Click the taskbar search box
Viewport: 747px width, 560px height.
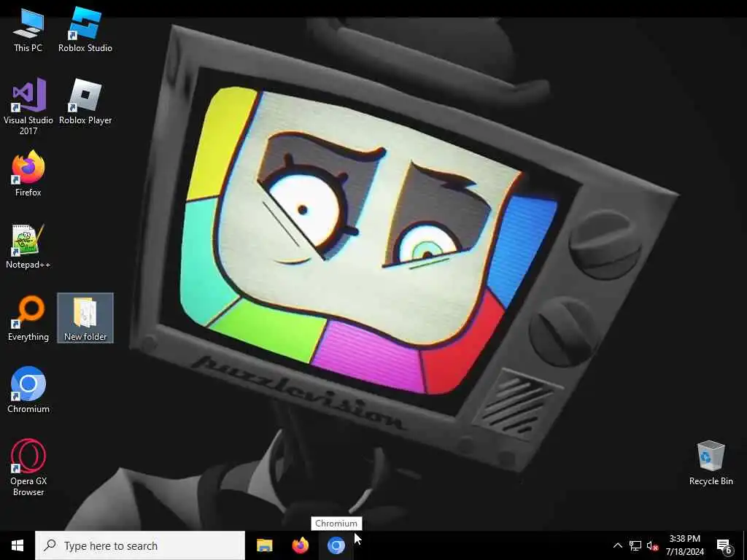click(x=140, y=545)
